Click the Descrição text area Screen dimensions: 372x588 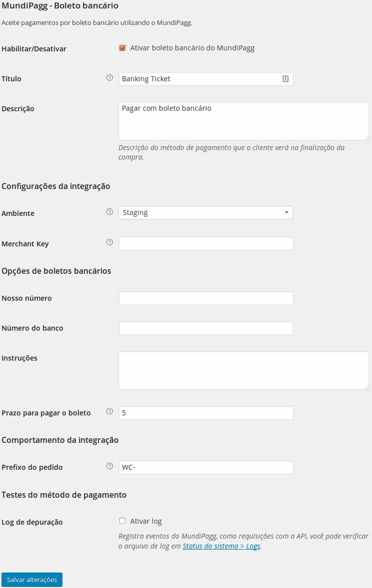tap(244, 121)
